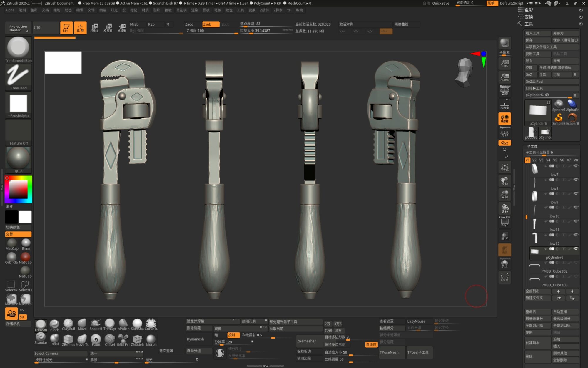Viewport: 588px width, 368px height.
Task: Activate the PolyF line fill icon
Action: coord(505,221)
